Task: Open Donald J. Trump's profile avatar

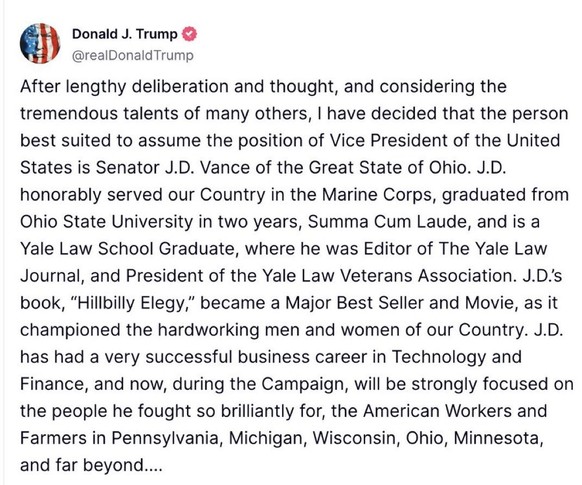Action: [40, 43]
